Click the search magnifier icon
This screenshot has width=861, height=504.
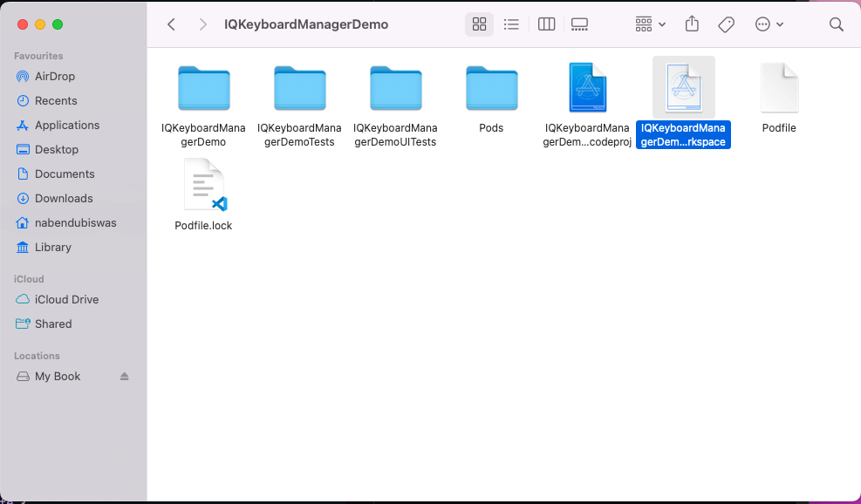836,24
